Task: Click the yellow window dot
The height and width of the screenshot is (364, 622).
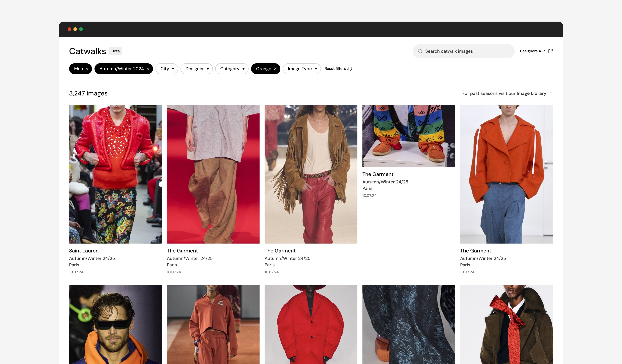Action: pyautogui.click(x=75, y=29)
